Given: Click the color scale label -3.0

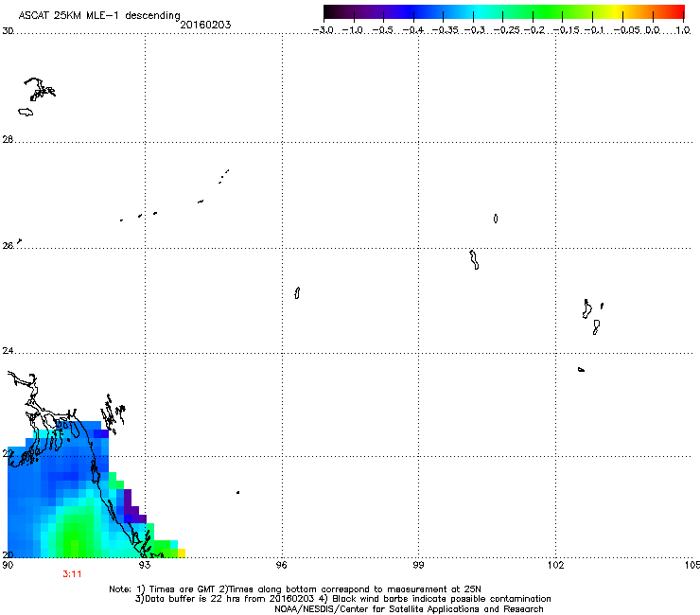Looking at the screenshot, I should coord(324,30).
